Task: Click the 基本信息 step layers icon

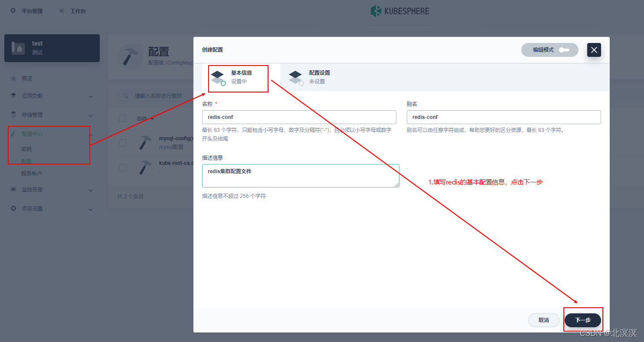Action: pyautogui.click(x=218, y=78)
